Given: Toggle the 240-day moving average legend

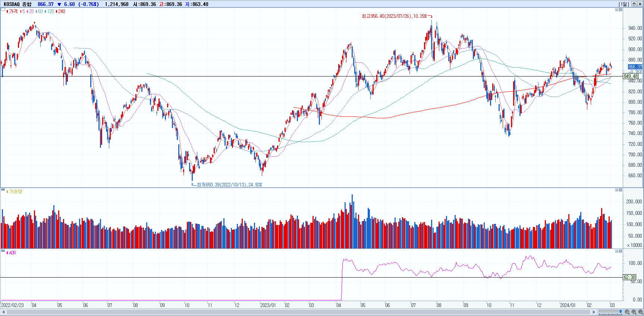Looking at the screenshot, I should (60, 12).
